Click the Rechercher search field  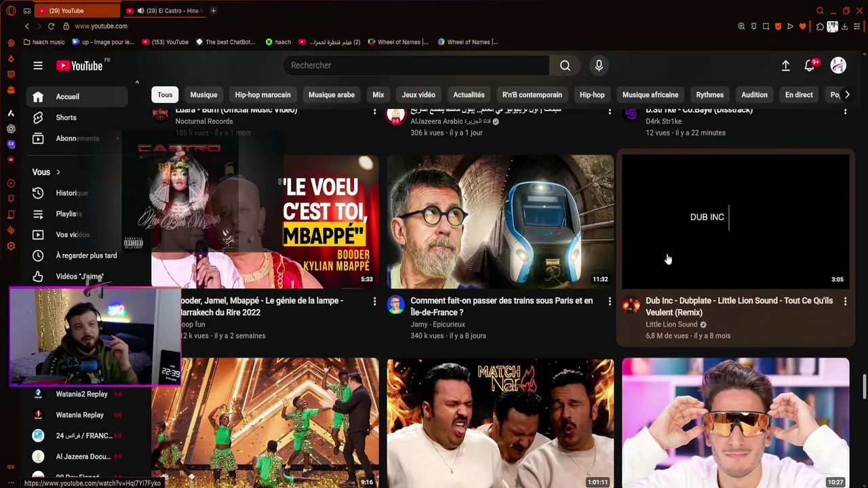(416, 66)
